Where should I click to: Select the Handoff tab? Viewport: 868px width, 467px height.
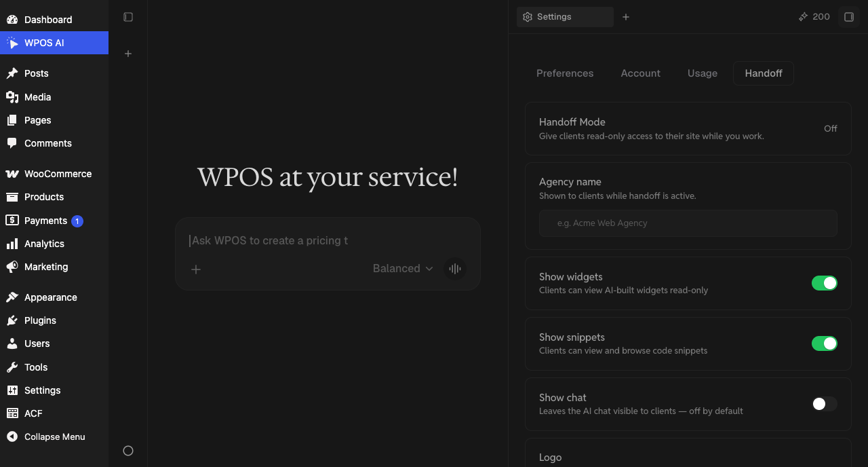tap(764, 73)
